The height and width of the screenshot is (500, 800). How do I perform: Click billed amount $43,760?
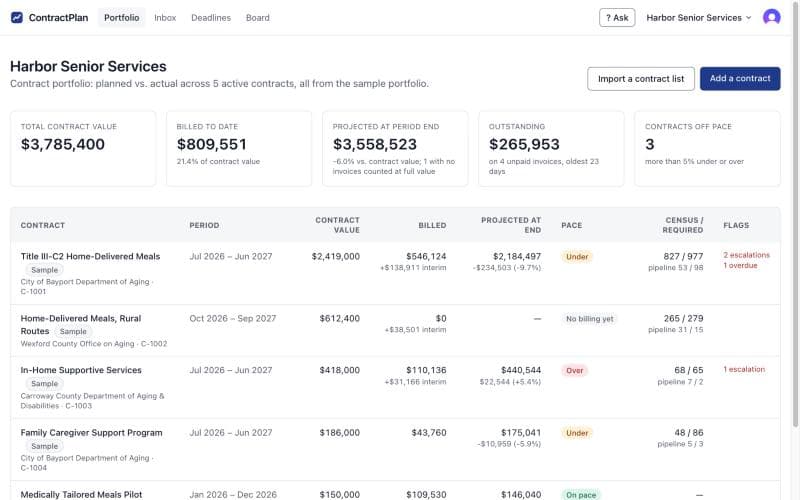(x=429, y=433)
